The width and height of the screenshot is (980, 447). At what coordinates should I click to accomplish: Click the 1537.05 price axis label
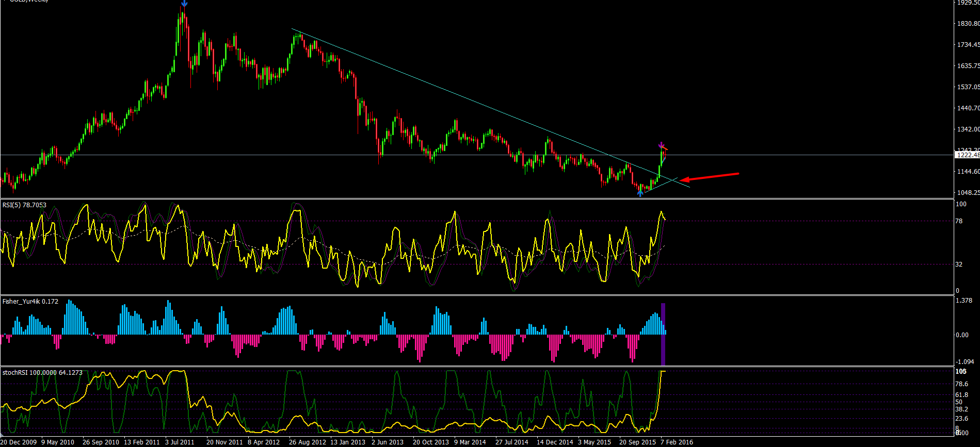(x=968, y=87)
